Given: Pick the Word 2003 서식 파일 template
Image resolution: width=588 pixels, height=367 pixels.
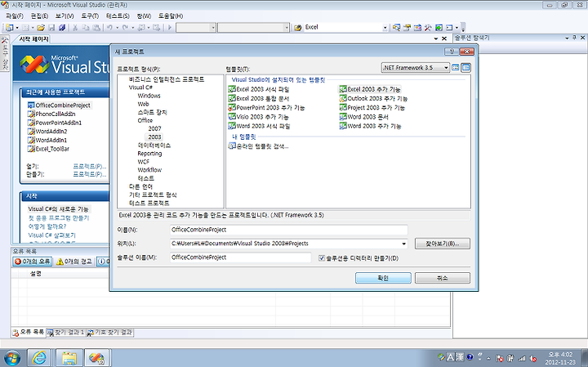Looking at the screenshot, I should point(259,126).
